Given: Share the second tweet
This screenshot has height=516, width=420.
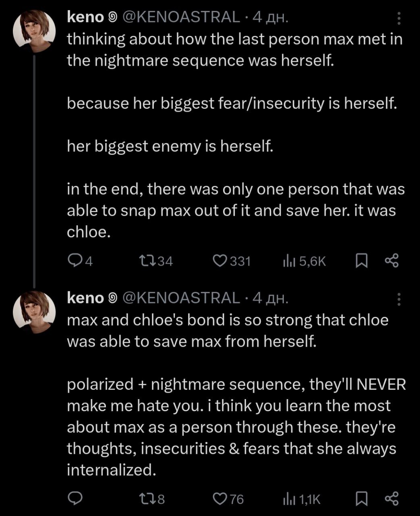Looking at the screenshot, I should click(x=391, y=499).
